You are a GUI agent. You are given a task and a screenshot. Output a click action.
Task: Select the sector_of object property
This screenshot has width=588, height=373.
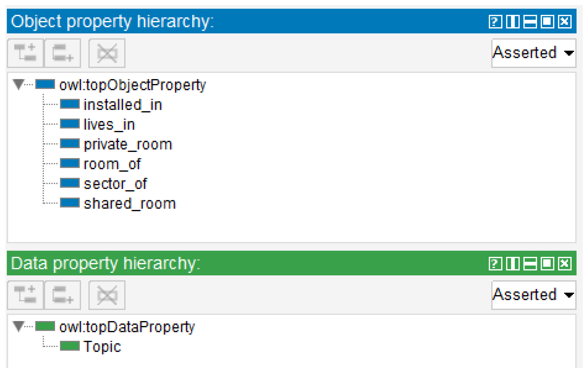click(115, 183)
